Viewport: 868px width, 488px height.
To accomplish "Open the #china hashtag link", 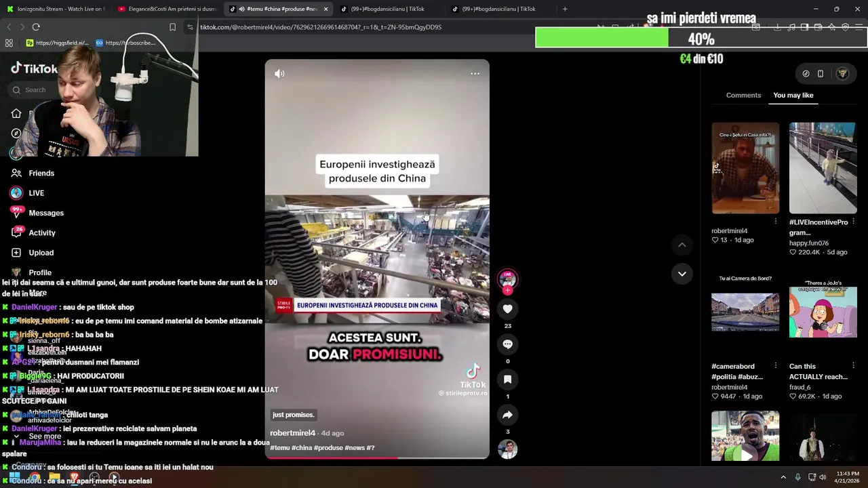I will [302, 448].
